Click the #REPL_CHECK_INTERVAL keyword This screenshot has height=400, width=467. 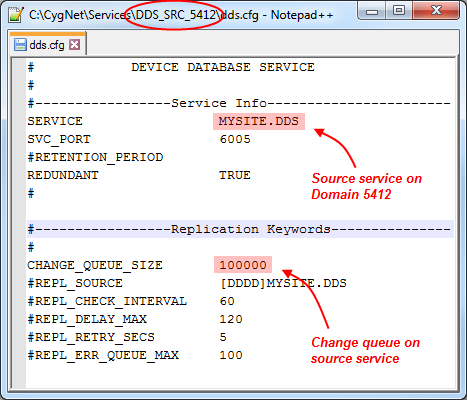click(x=107, y=301)
